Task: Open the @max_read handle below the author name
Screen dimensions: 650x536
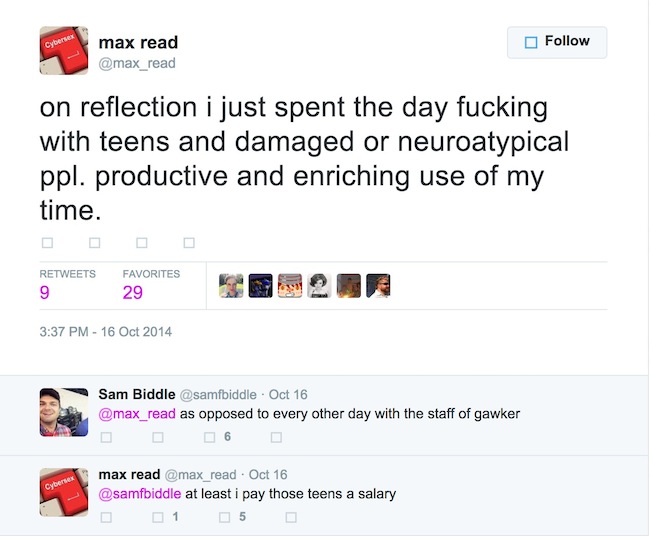Action: (x=137, y=63)
